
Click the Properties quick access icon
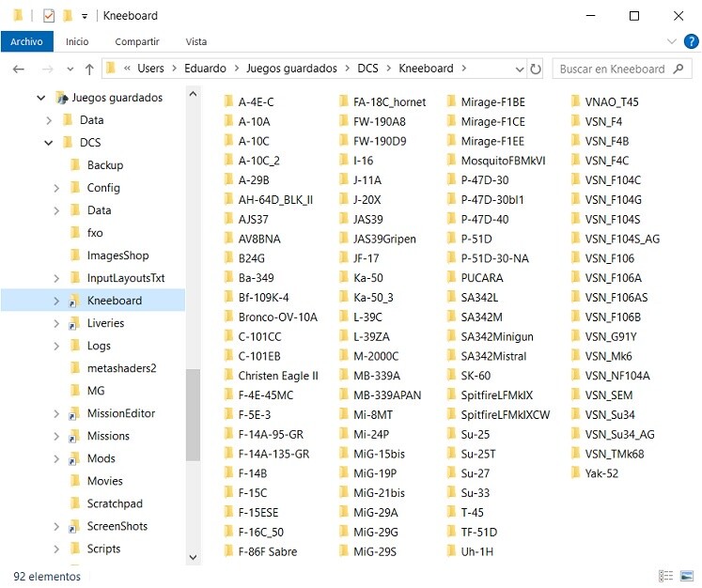click(x=48, y=16)
